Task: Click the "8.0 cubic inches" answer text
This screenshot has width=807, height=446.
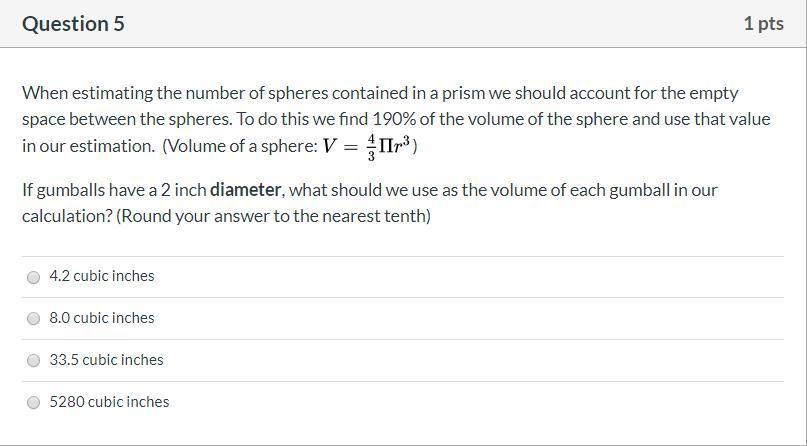Action: tap(102, 318)
